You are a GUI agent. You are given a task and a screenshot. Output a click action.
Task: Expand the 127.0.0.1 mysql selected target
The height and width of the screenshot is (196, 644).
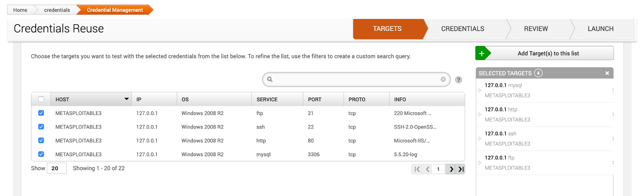(x=480, y=90)
